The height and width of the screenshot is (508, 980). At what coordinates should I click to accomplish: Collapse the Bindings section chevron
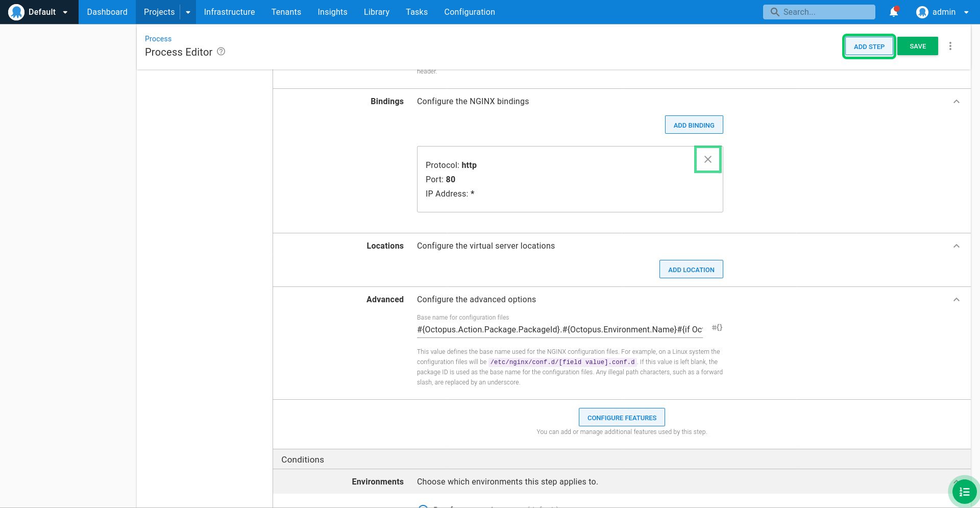(x=957, y=102)
